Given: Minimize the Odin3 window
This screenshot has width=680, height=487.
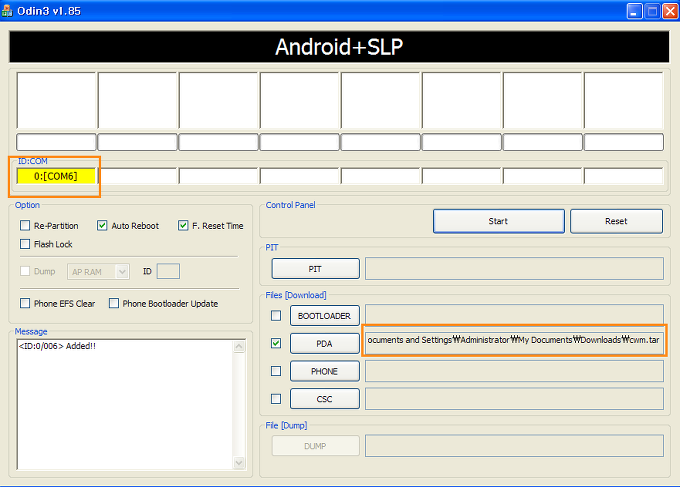Looking at the screenshot, I should [634, 11].
